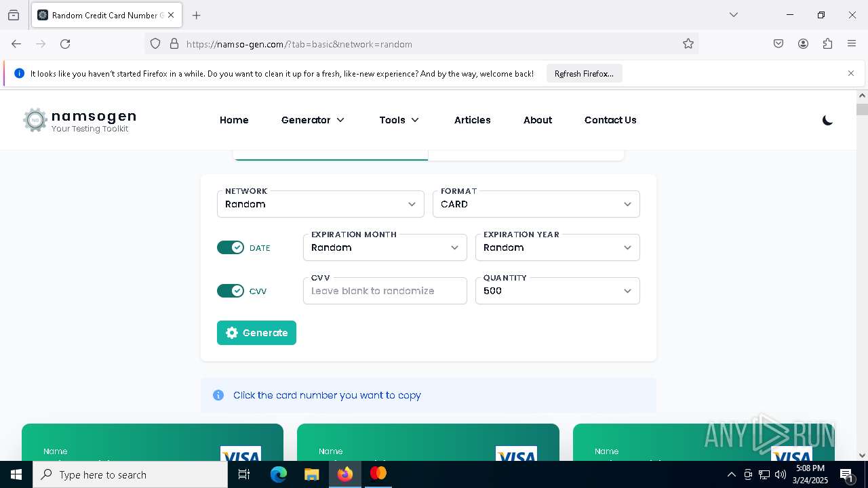Screen dimensions: 868x488
Task: Expand the Generator nav menu
Action: [313, 120]
